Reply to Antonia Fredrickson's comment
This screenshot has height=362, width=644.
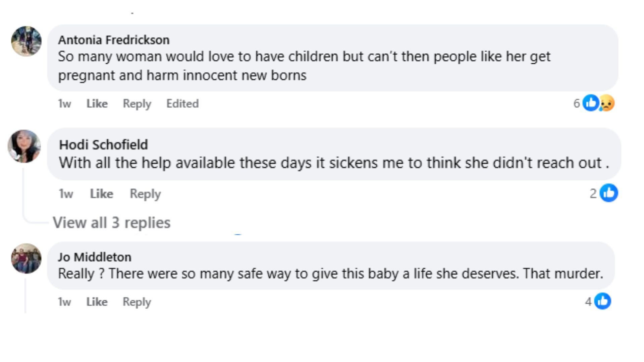(137, 104)
